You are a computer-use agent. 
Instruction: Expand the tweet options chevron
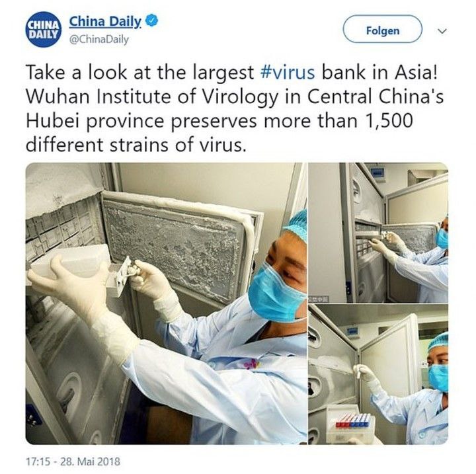click(x=443, y=31)
